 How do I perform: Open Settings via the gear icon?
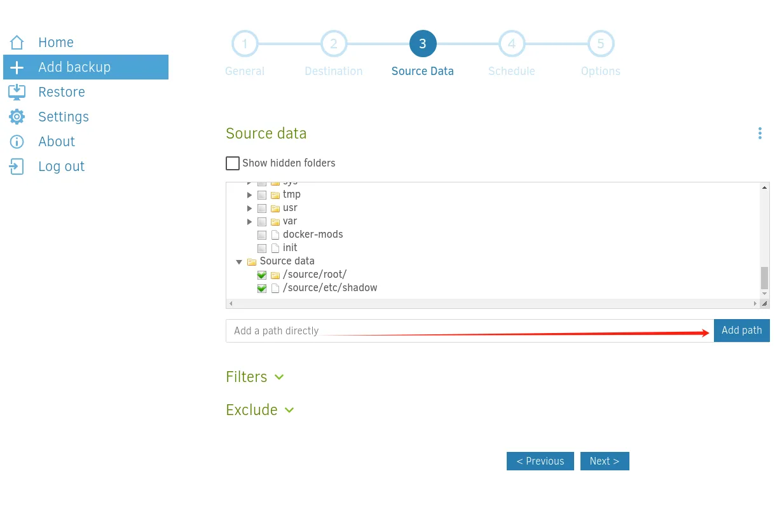point(17,117)
